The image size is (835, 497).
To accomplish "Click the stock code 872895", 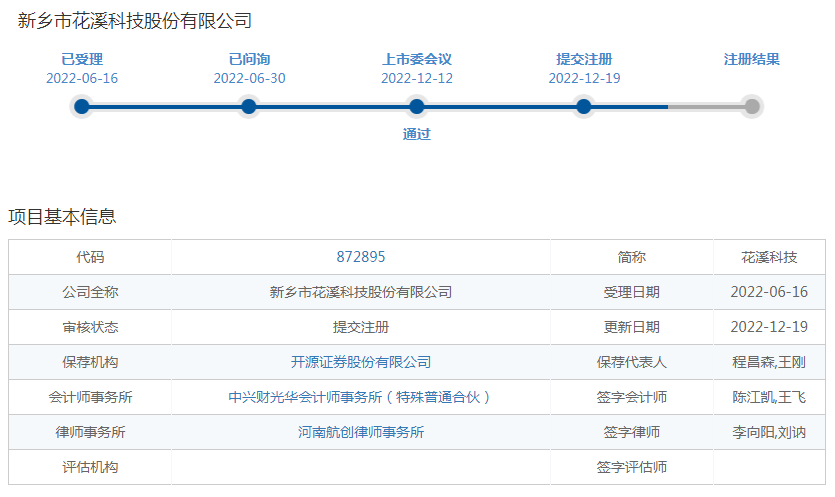I will (x=361, y=257).
